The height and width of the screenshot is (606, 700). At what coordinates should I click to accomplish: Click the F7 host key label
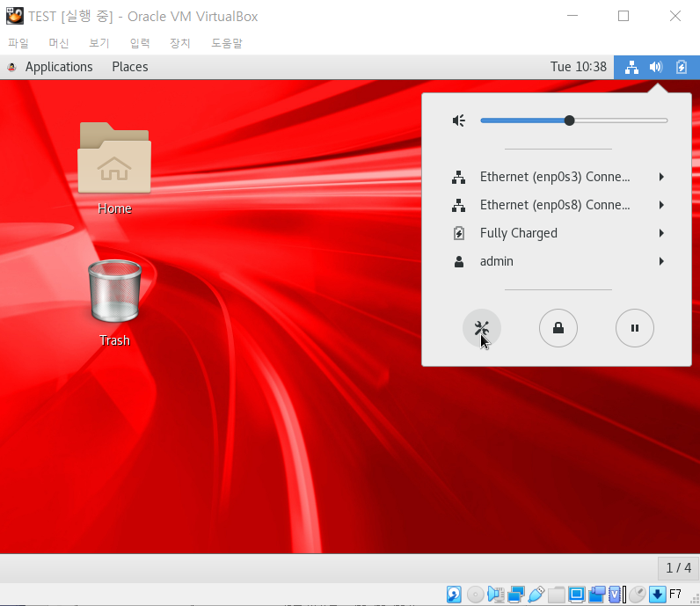[675, 595]
